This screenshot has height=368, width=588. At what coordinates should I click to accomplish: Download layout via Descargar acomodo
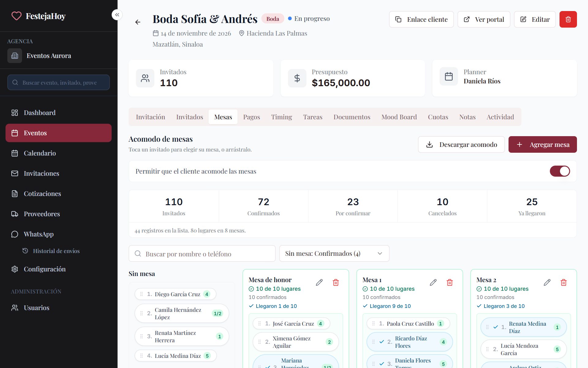461,144
